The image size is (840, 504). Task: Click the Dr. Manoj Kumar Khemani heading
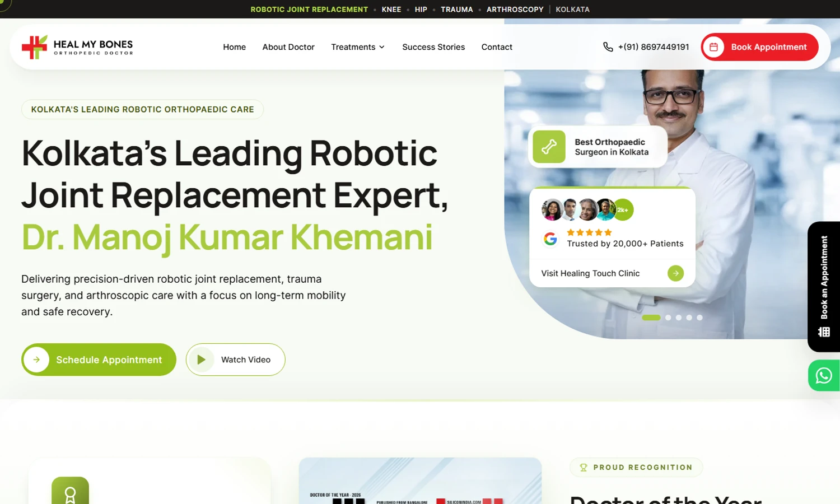tap(227, 237)
